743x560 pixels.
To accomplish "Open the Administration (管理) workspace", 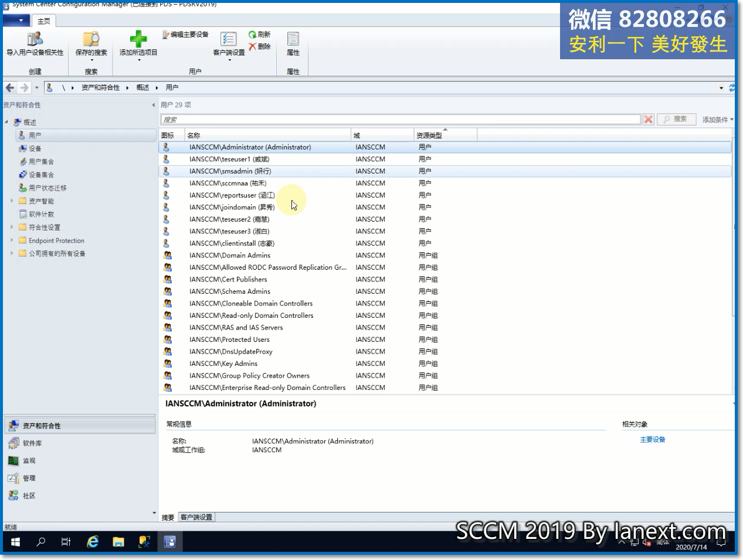I will point(80,478).
